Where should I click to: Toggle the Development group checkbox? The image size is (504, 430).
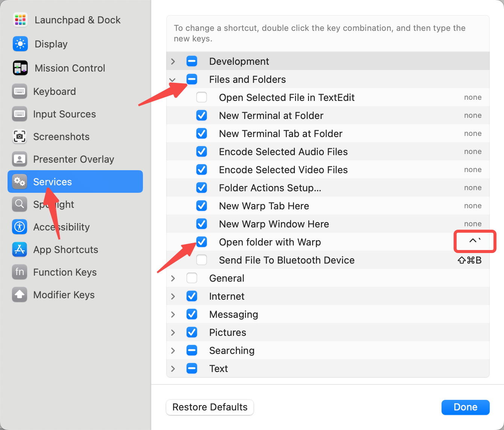[192, 61]
